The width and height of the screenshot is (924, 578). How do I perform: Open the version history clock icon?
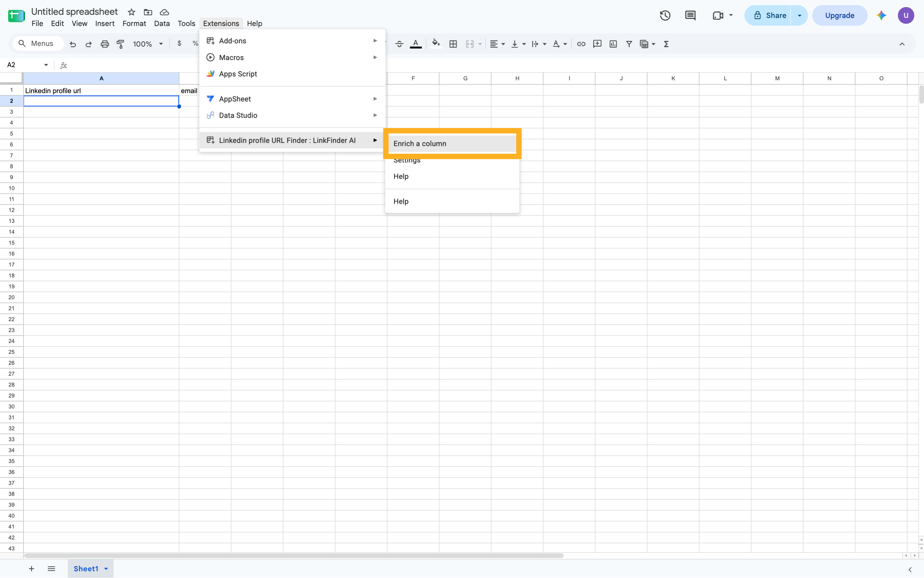tap(665, 15)
